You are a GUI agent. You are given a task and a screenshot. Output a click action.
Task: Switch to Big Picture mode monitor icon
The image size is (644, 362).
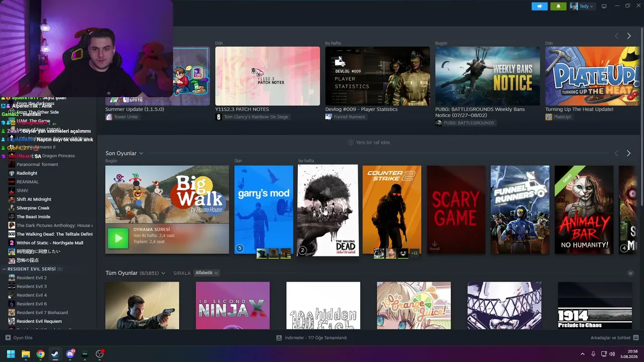604,6
